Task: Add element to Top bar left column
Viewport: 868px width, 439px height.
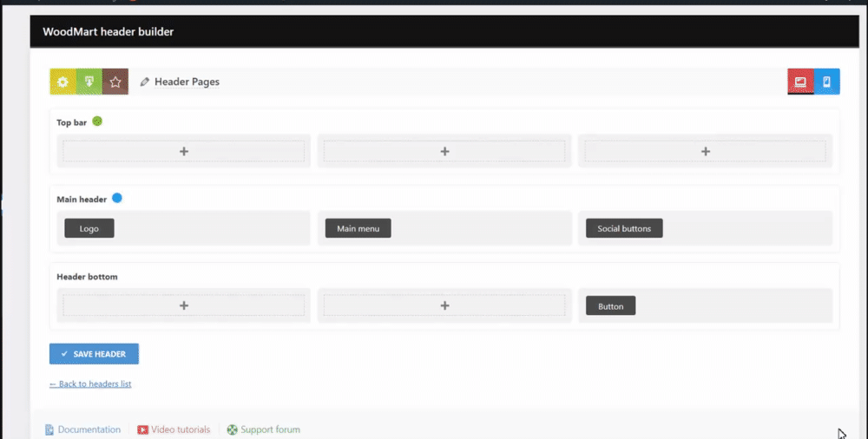Action: pos(184,151)
